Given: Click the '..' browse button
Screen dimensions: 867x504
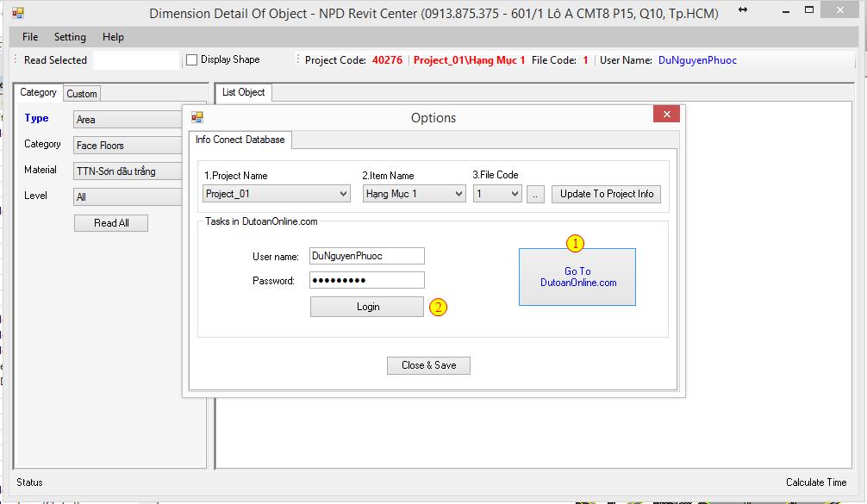Looking at the screenshot, I should click(x=535, y=194).
